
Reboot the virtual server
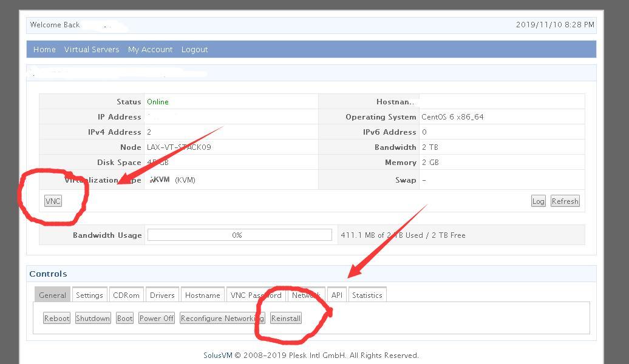point(56,318)
